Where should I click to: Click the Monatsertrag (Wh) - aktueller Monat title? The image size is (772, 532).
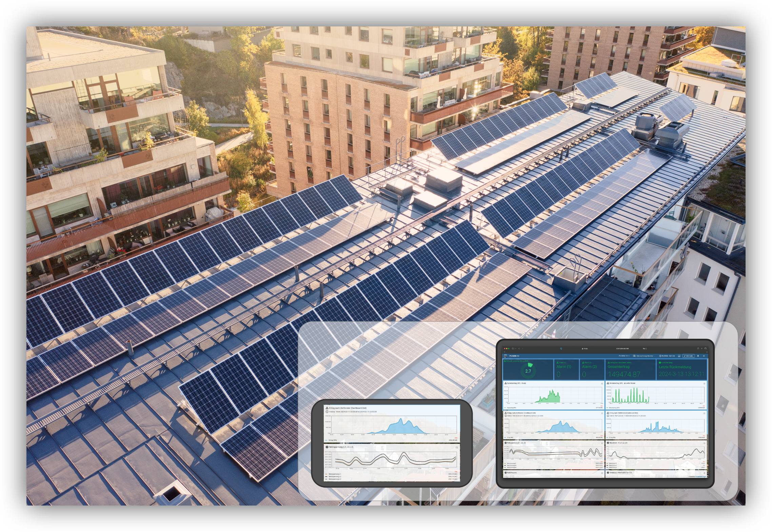point(622,383)
